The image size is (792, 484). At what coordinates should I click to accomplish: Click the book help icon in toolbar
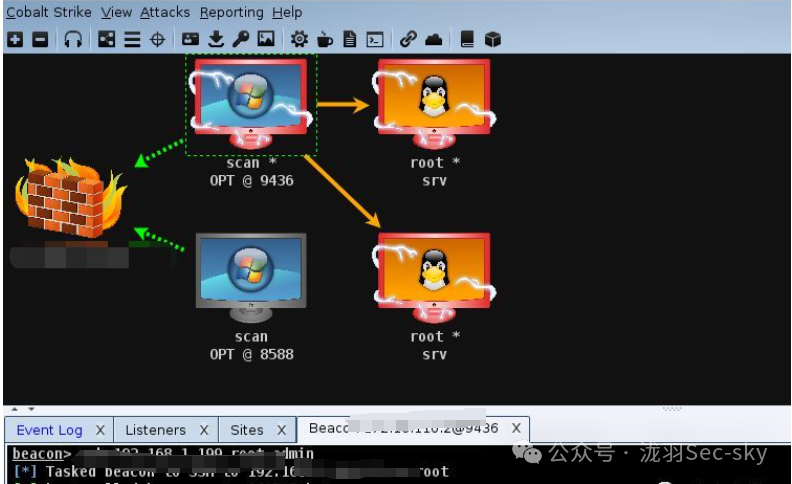[x=467, y=39]
